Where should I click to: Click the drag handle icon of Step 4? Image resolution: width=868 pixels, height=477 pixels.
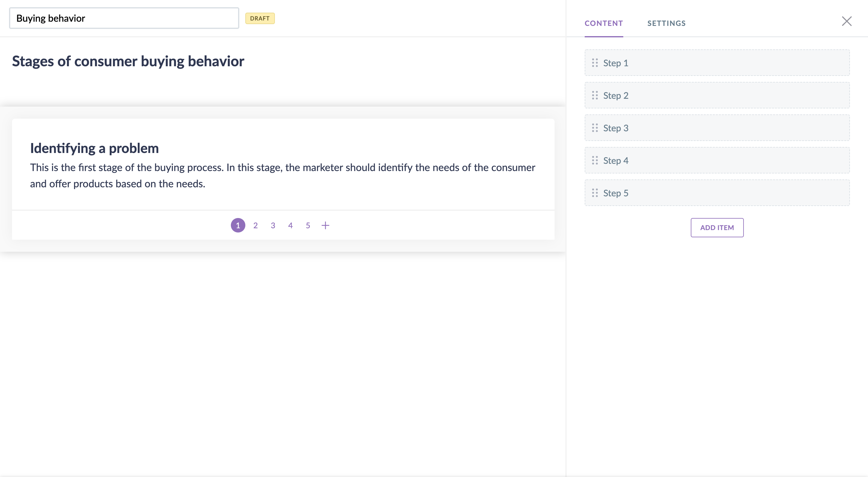point(595,161)
